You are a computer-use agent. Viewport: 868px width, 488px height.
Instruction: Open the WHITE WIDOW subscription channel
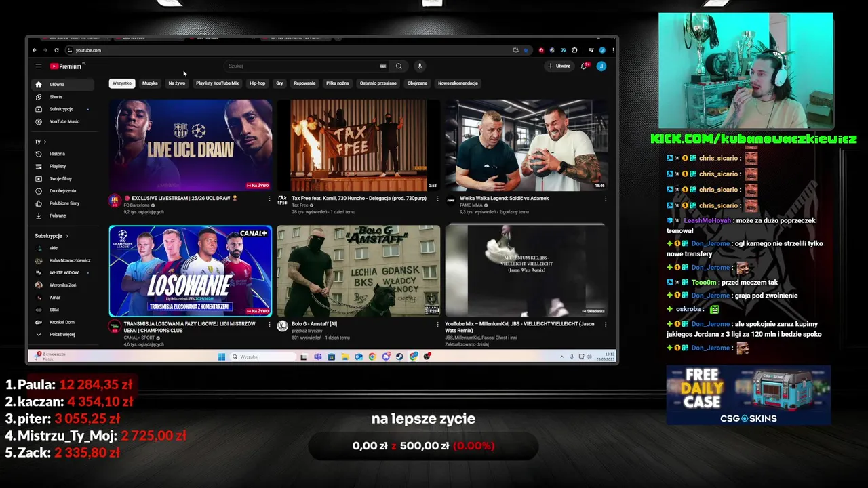coord(62,272)
